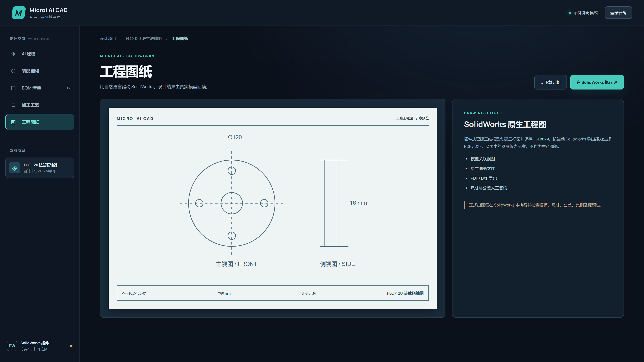644x362 pixels.
Task: Click the green 示例浏览模式 status dot
Action: click(570, 13)
